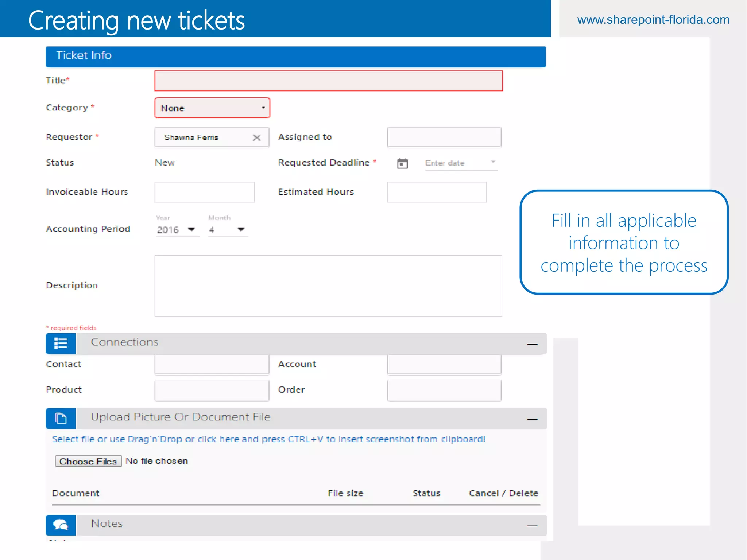This screenshot has height=560, width=747.
Task: Click the Contact input field
Action: [212, 365]
